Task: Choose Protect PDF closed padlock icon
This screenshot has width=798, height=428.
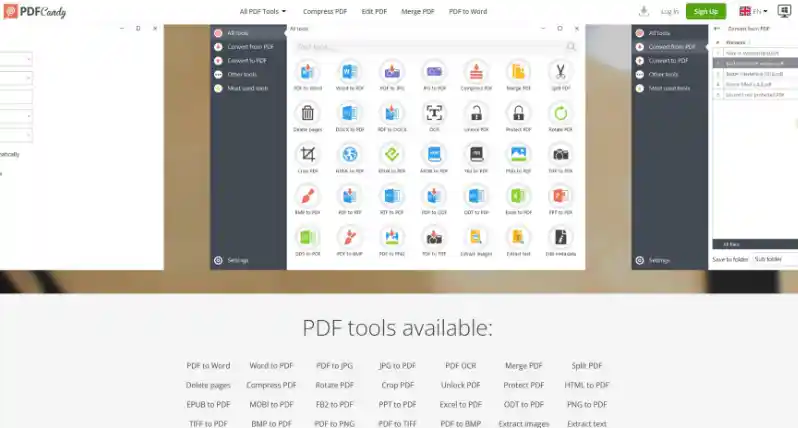Action: click(x=518, y=113)
